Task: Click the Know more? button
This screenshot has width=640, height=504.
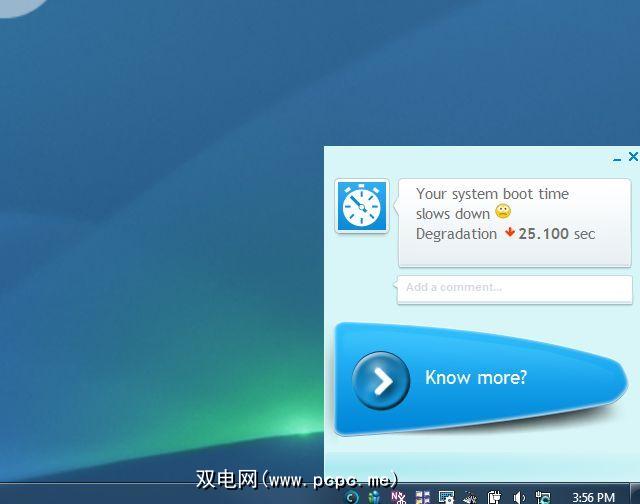Action: [x=480, y=378]
